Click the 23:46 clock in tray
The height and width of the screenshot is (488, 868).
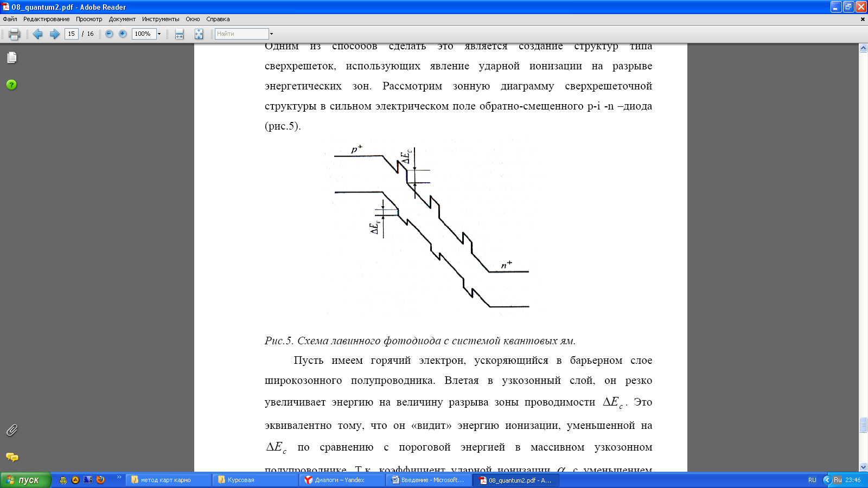point(853,480)
